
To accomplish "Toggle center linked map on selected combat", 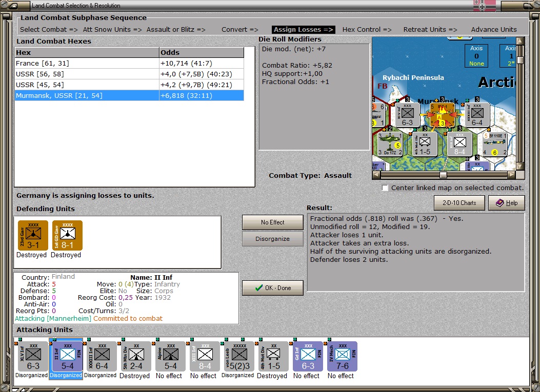I will click(385, 188).
